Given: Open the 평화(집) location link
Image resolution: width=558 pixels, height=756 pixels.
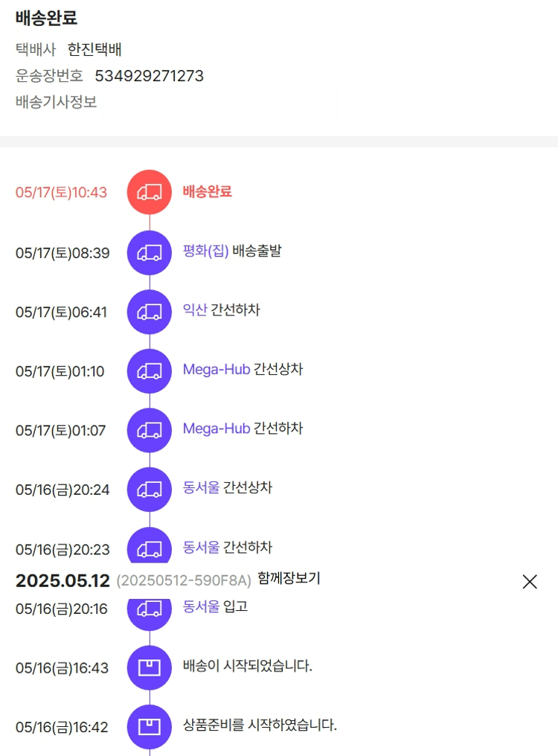Looking at the screenshot, I should pyautogui.click(x=205, y=252).
